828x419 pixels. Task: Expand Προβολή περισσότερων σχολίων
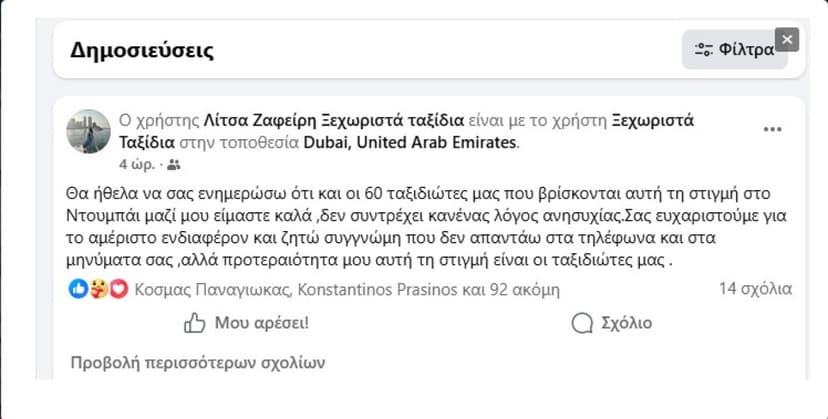pyautogui.click(x=197, y=363)
